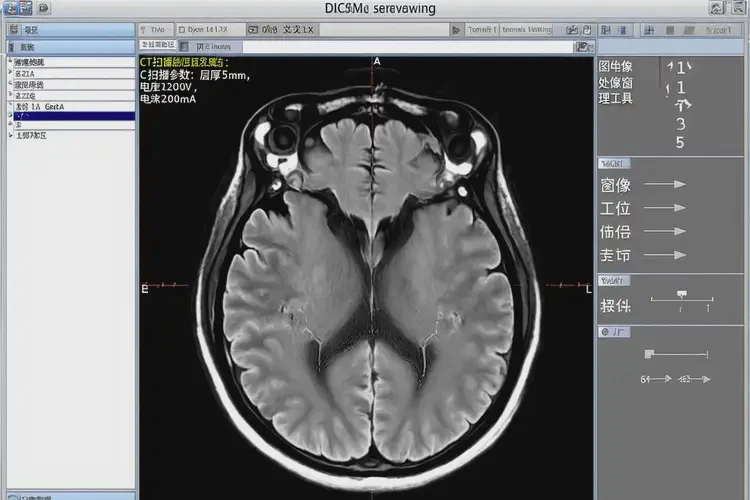Expand the 窗像 arrow in the right panel
Image resolution: width=750 pixels, height=500 pixels.
point(665,184)
